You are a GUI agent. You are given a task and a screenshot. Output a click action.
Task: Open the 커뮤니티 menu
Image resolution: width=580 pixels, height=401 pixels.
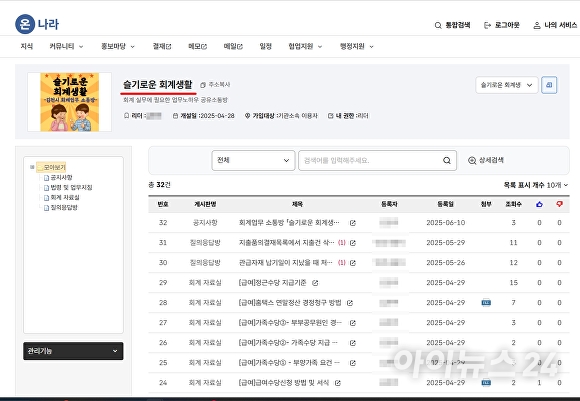pyautogui.click(x=66, y=46)
